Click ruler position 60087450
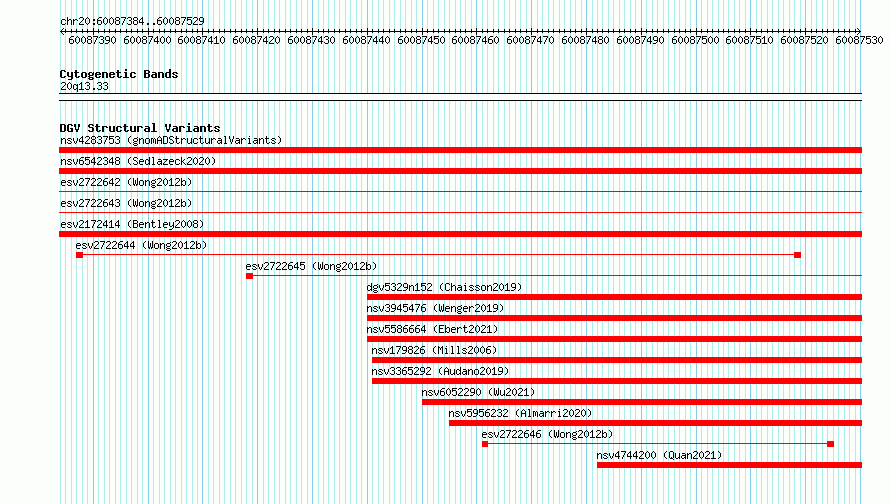This screenshot has height=504, width=890. (422, 40)
